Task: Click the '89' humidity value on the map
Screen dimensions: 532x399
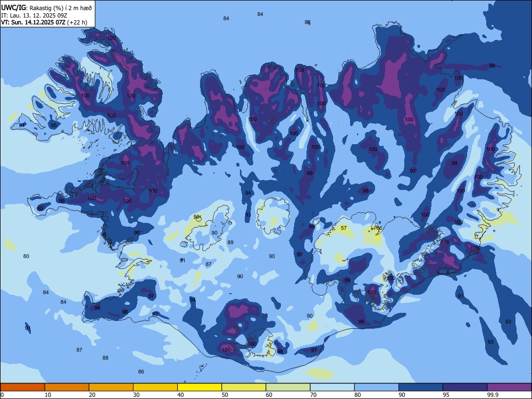Action: (230, 242)
